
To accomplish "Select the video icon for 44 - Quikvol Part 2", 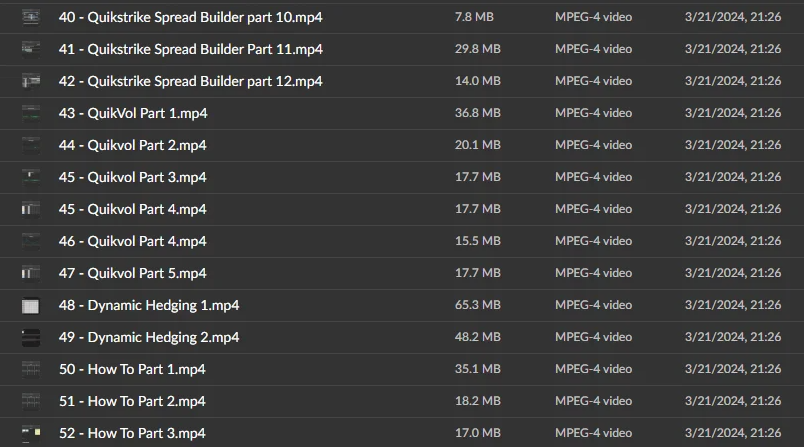I will (31, 145).
